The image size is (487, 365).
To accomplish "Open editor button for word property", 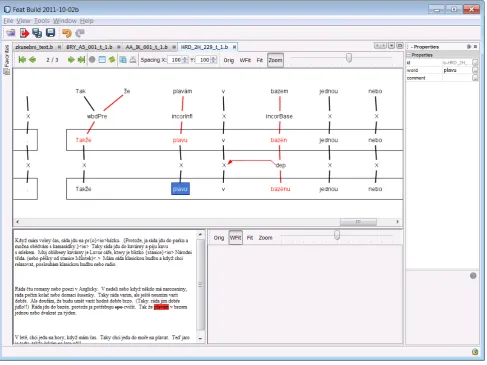I will [475, 70].
